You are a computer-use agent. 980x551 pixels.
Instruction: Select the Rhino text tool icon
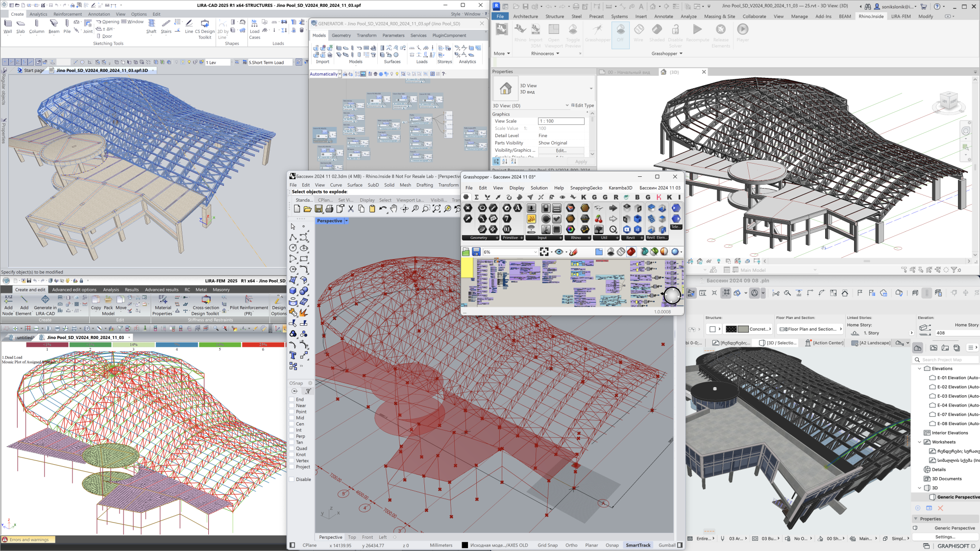pos(293,356)
